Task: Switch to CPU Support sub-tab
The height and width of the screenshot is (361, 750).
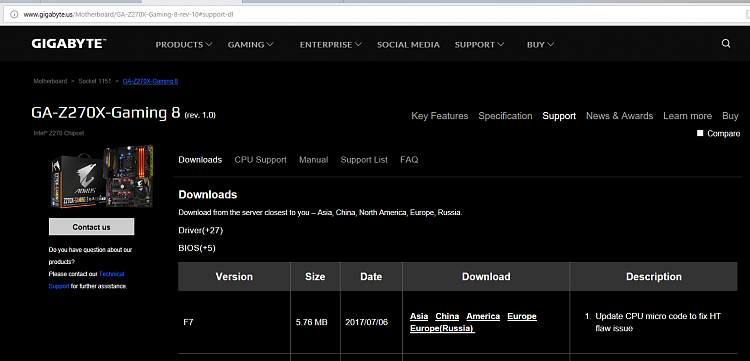Action: pos(260,160)
